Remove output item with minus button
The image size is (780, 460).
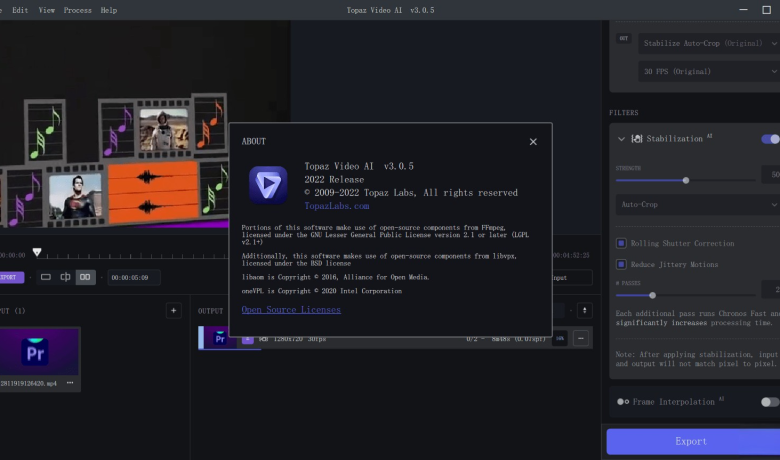pos(581,338)
